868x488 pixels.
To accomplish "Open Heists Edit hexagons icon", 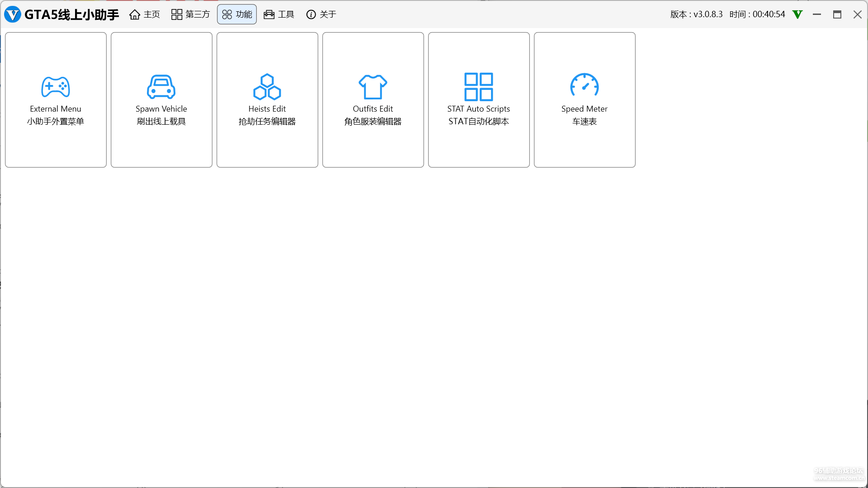I will pyautogui.click(x=267, y=87).
